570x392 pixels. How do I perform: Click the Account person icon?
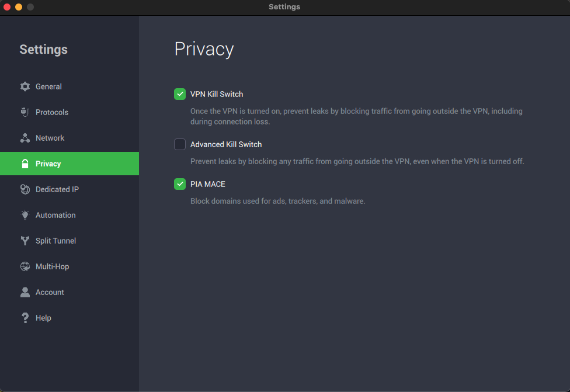[25, 292]
